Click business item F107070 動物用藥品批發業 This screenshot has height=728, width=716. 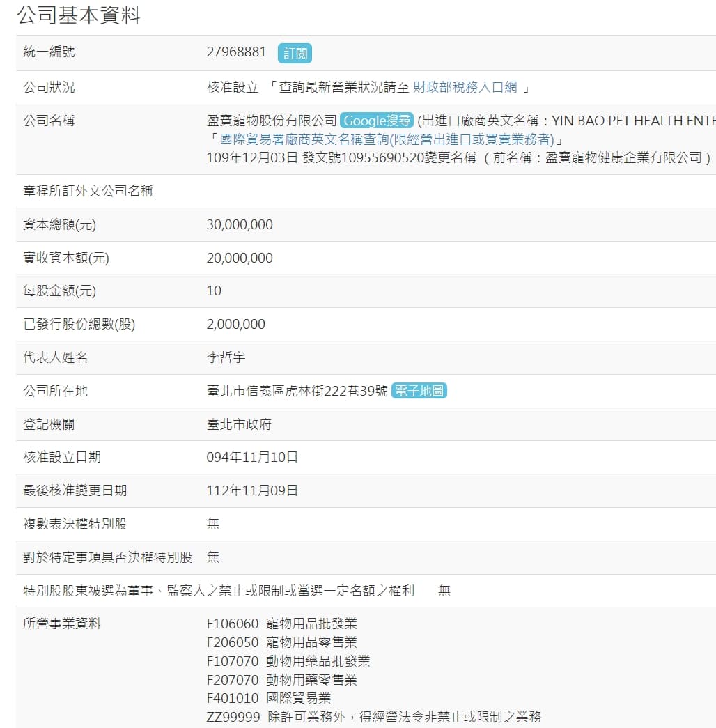coord(288,661)
